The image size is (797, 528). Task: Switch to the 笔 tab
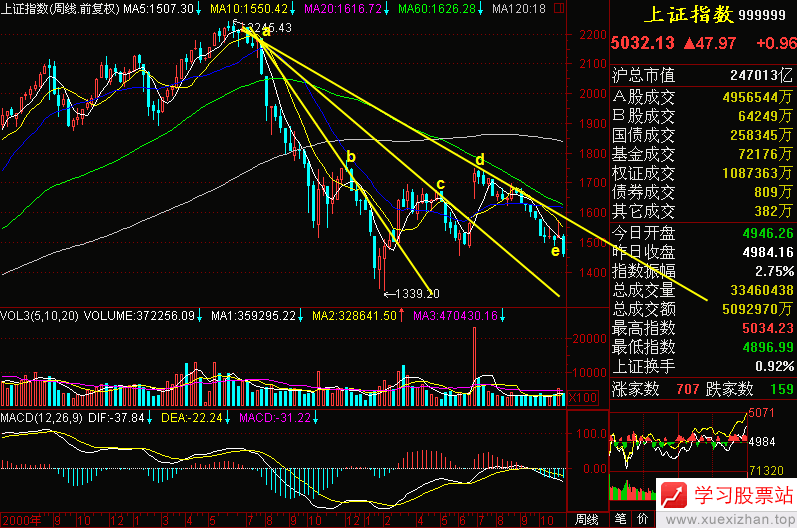click(x=620, y=519)
